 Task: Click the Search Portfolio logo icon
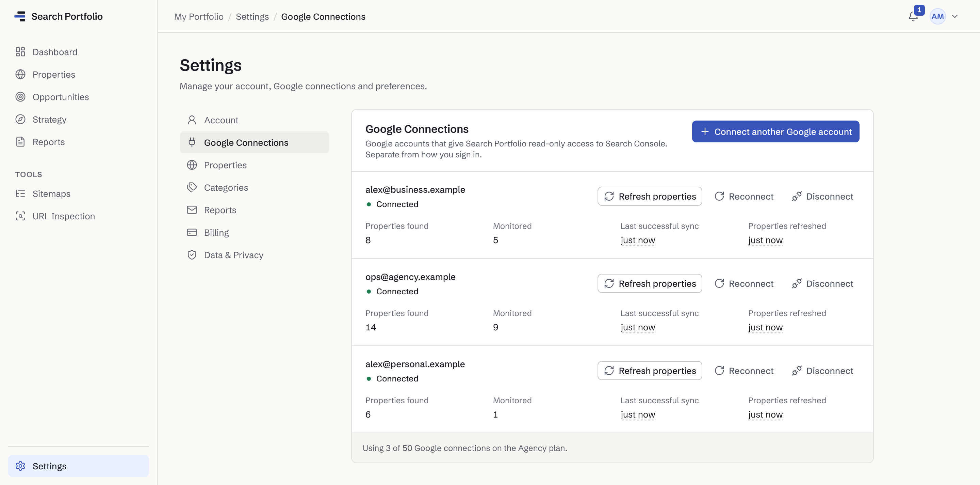click(20, 16)
